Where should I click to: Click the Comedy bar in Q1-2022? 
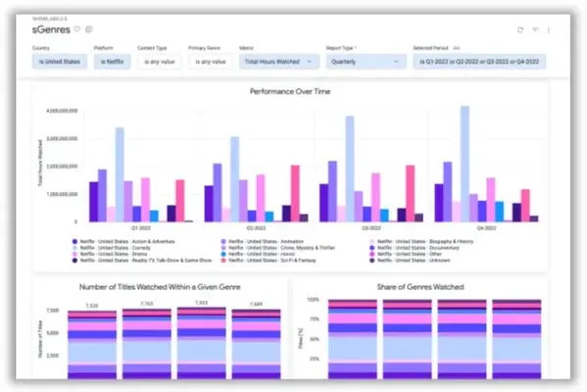(120, 174)
